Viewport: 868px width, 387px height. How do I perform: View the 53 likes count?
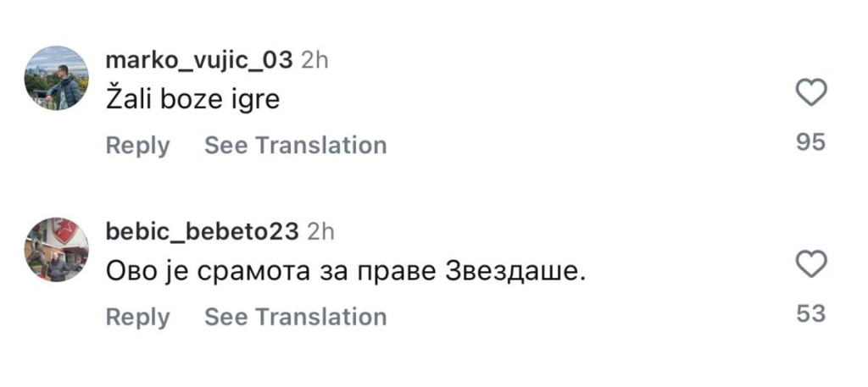coord(811,314)
